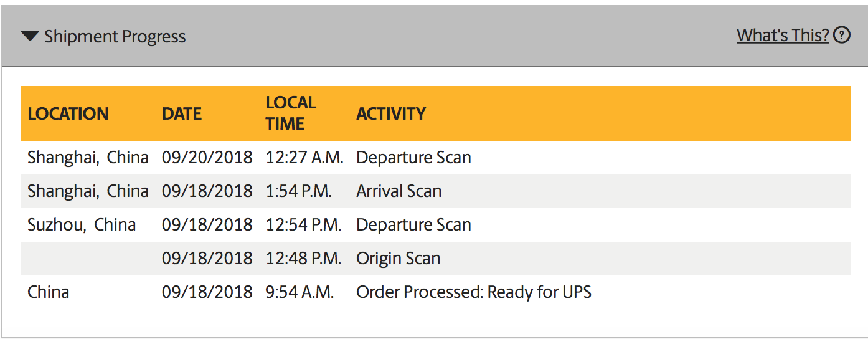Click the Shipment Progress heading text
This screenshot has width=868, height=339.
(115, 37)
